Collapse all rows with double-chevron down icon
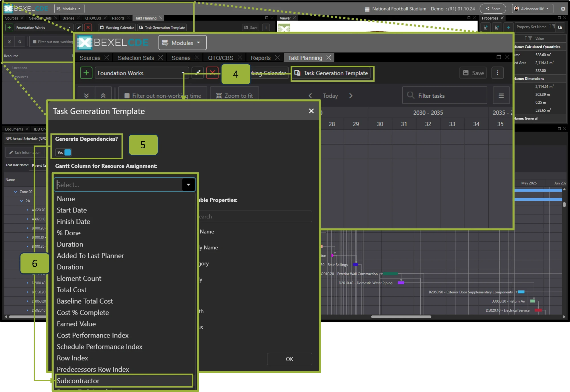Viewport: 570px width, 392px height. (x=86, y=96)
